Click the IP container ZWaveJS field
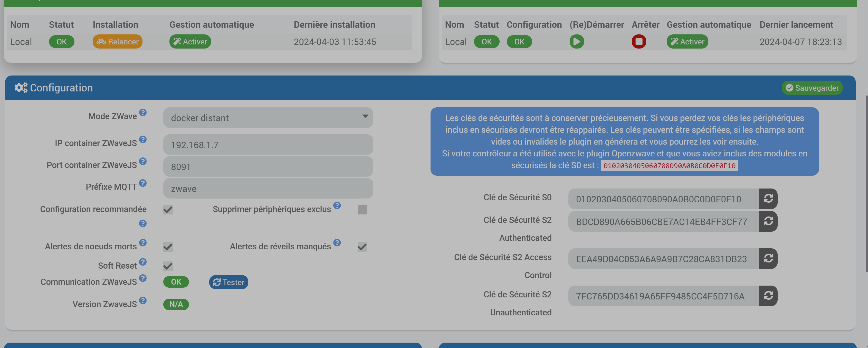This screenshot has width=868, height=348. click(268, 145)
